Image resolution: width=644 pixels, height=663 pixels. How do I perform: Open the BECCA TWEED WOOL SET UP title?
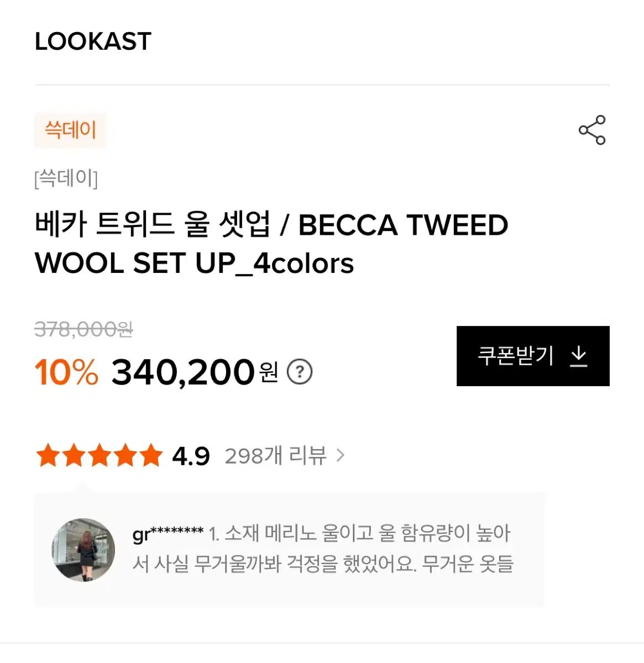(x=271, y=244)
